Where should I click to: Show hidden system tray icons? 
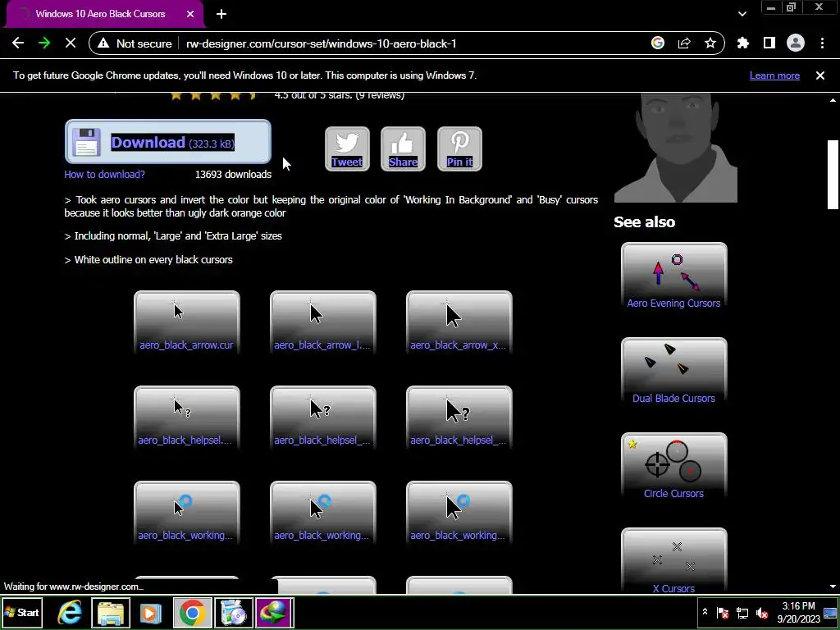(705, 612)
